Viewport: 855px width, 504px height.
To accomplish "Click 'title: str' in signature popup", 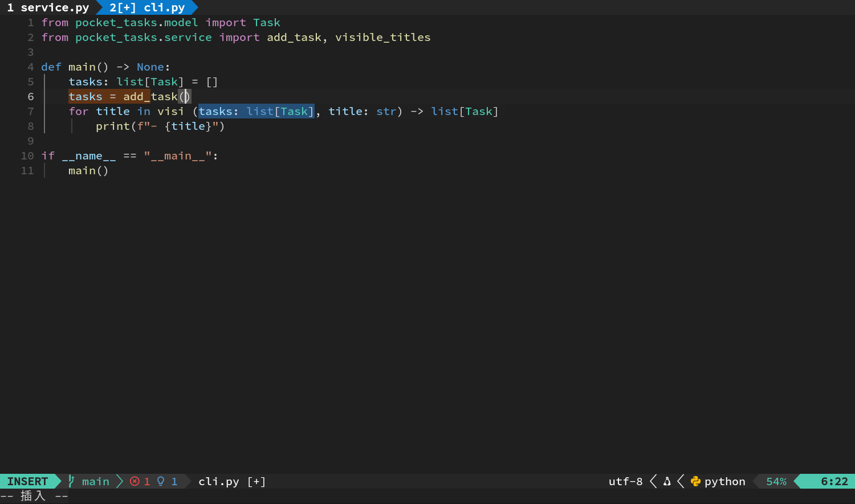I will point(363,112).
